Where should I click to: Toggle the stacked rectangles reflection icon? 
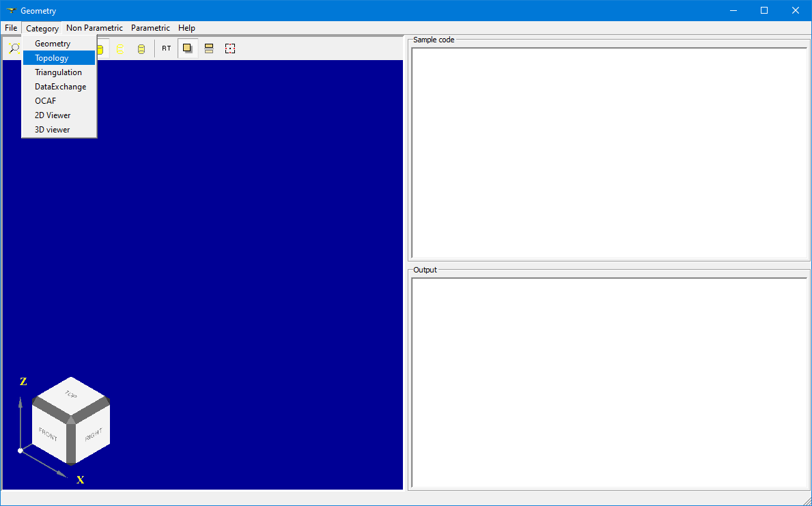coord(209,48)
